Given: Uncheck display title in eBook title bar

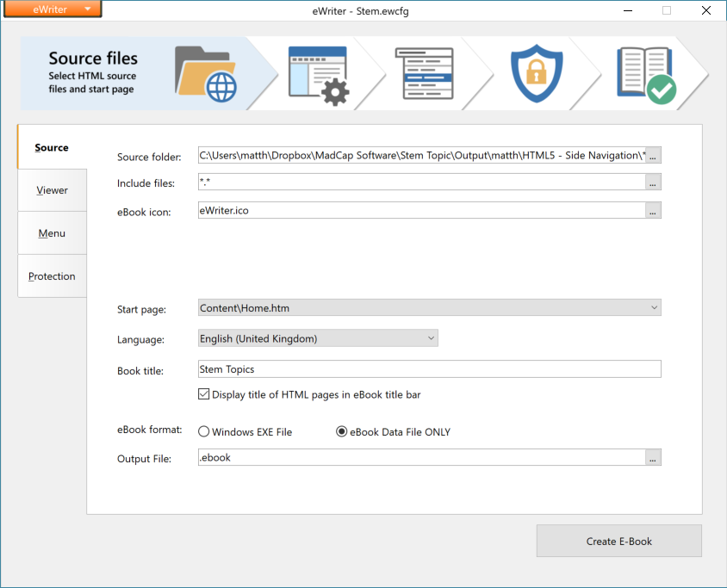Looking at the screenshot, I should click(x=203, y=393).
